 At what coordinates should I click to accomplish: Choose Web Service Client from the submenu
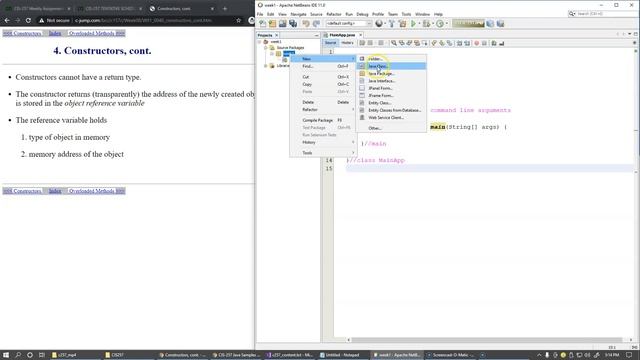391,118
